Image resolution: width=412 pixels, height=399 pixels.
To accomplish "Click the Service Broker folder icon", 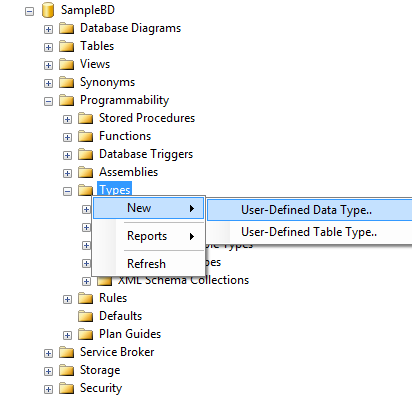I will pyautogui.click(x=66, y=352).
